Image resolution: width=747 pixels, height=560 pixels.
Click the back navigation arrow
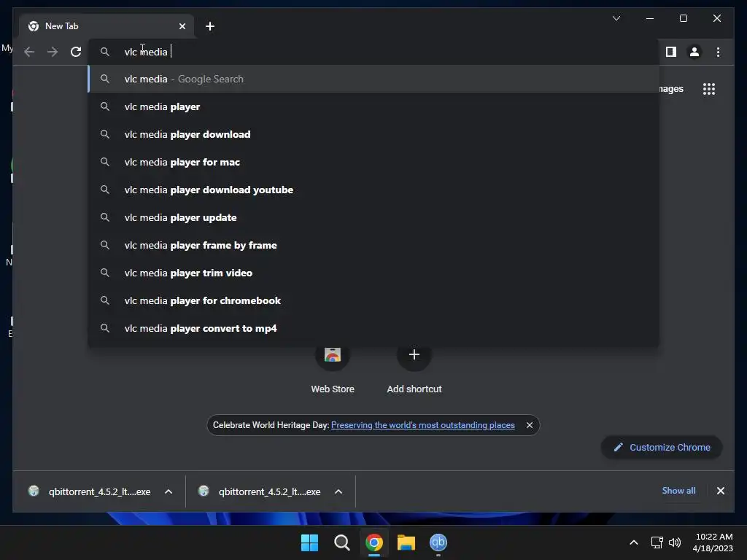[29, 52]
